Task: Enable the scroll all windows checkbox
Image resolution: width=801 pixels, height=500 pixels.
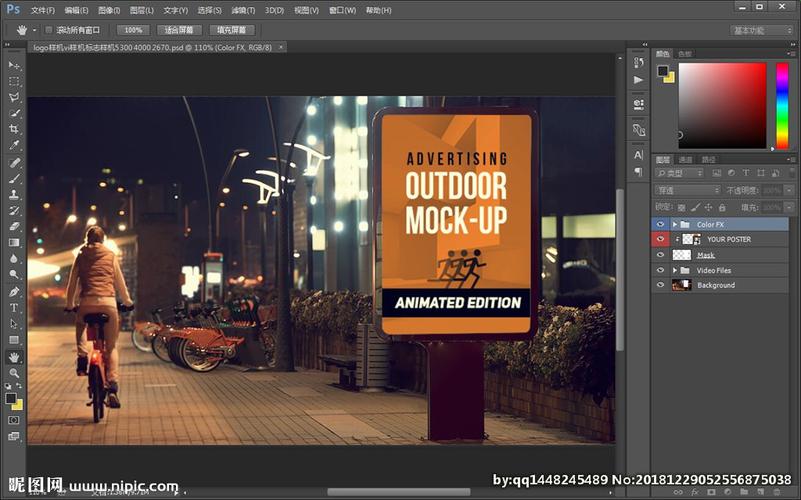Action: [x=49, y=30]
